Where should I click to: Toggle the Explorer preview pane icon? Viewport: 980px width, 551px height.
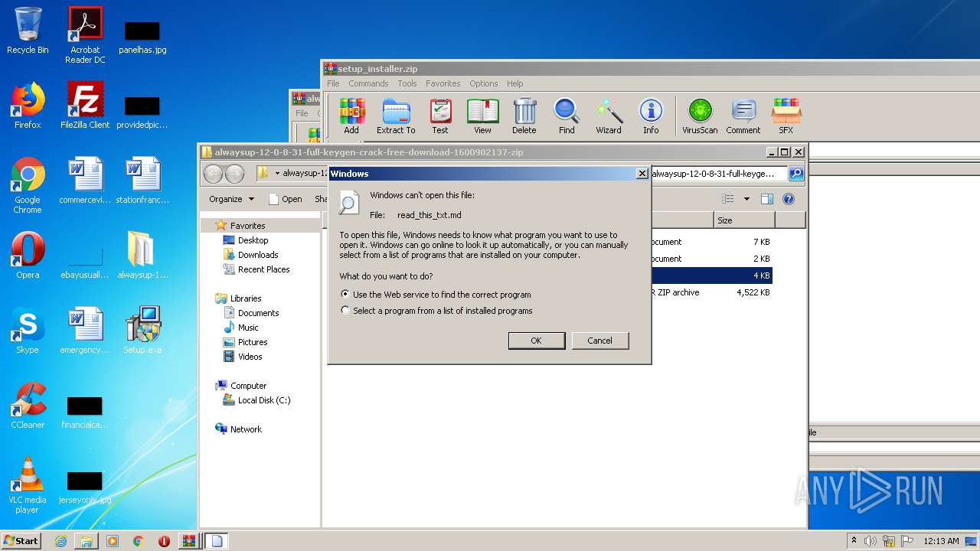[x=767, y=199]
